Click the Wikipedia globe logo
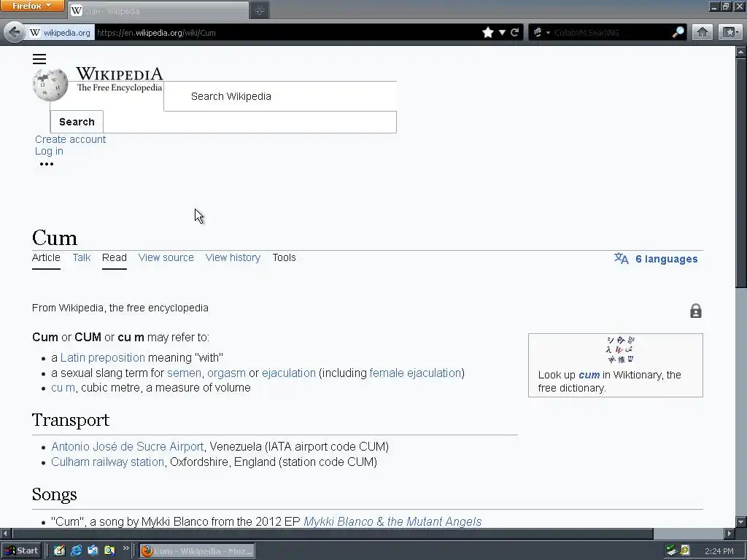This screenshot has width=747, height=560. pos(50,85)
